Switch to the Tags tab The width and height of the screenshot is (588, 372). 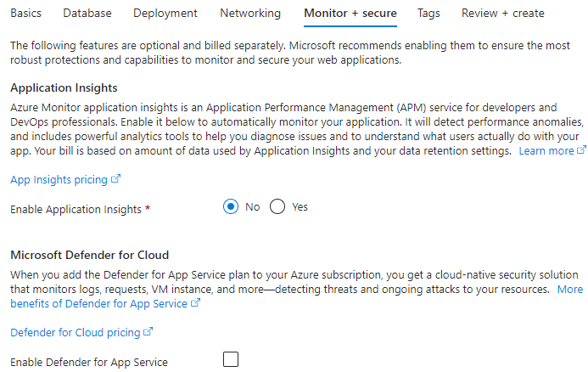coord(428,13)
